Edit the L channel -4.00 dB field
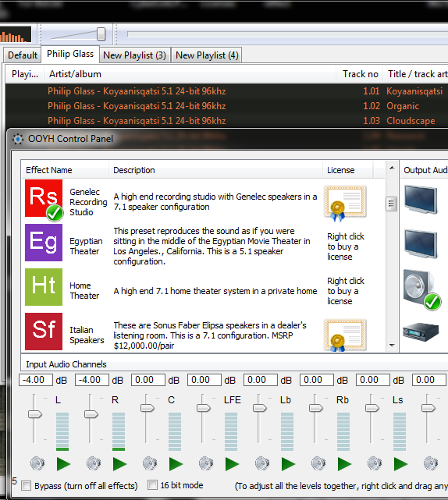 tap(36, 380)
